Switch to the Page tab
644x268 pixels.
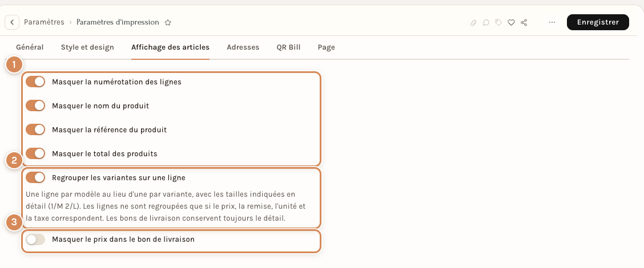pos(327,47)
